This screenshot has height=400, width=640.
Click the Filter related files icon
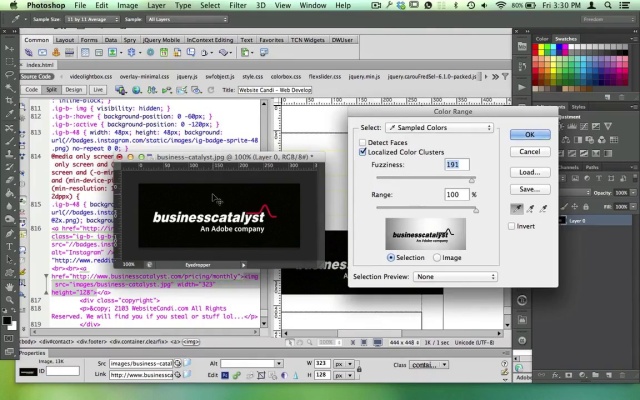(505, 76)
